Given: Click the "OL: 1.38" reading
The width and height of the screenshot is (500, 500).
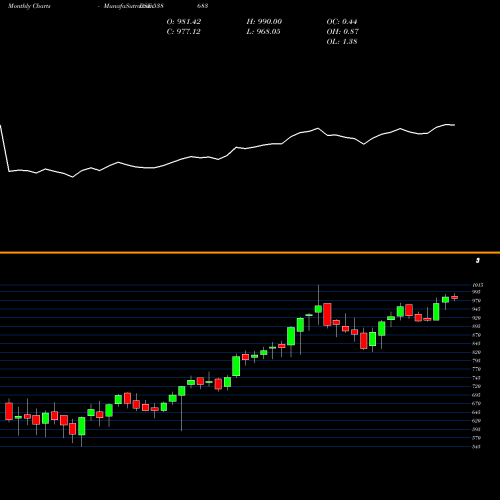Looking at the screenshot, I should coord(342,42).
